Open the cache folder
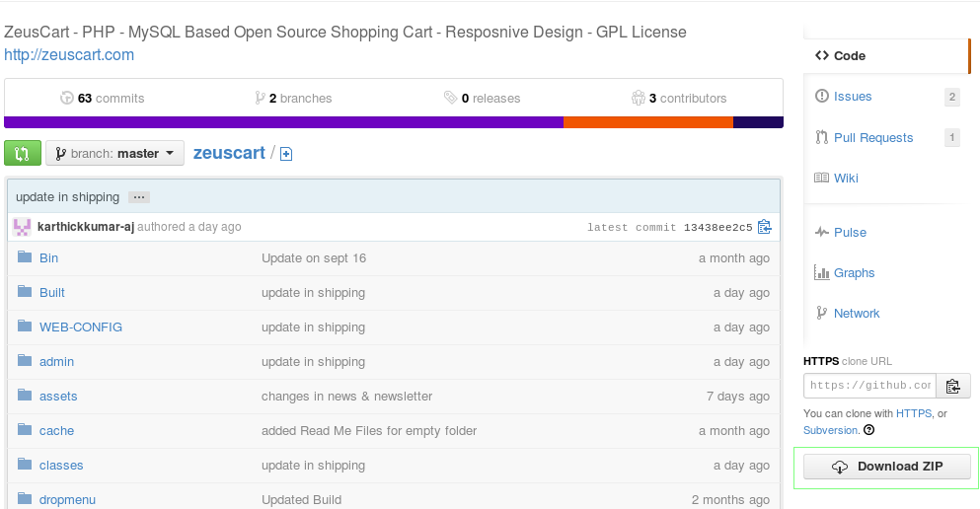 [x=56, y=431]
